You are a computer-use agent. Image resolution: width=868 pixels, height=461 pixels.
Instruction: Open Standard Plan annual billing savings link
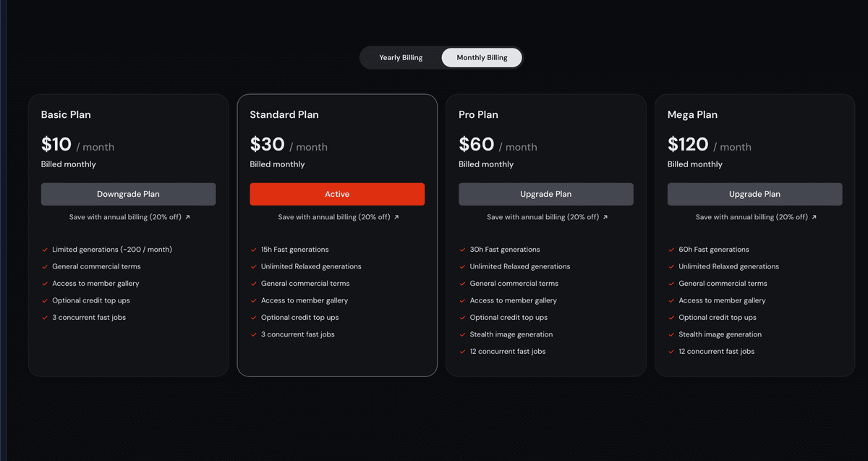pyautogui.click(x=334, y=217)
